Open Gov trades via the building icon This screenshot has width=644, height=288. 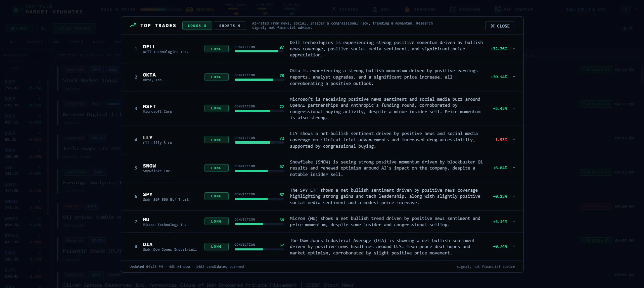pyautogui.click(x=375, y=9)
